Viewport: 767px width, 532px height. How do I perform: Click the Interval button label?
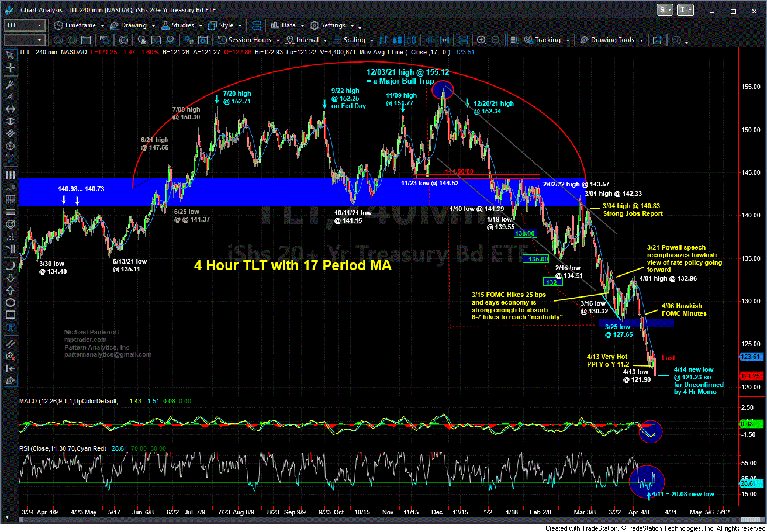(308, 40)
